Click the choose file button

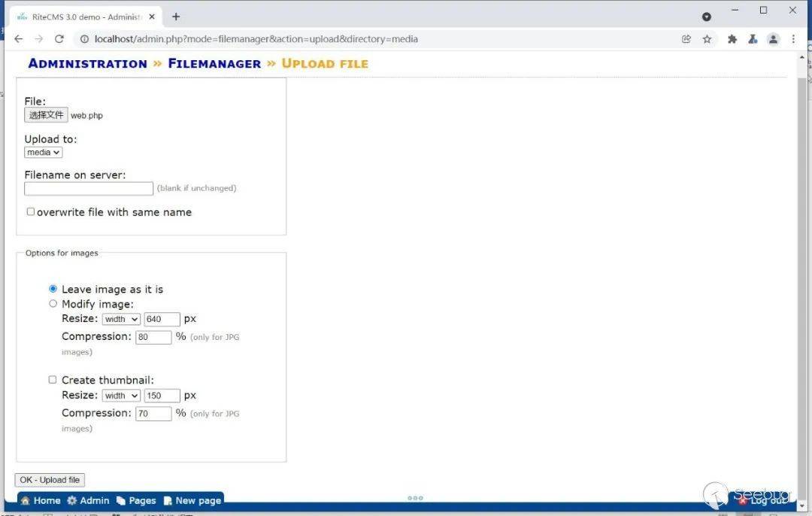click(46, 115)
